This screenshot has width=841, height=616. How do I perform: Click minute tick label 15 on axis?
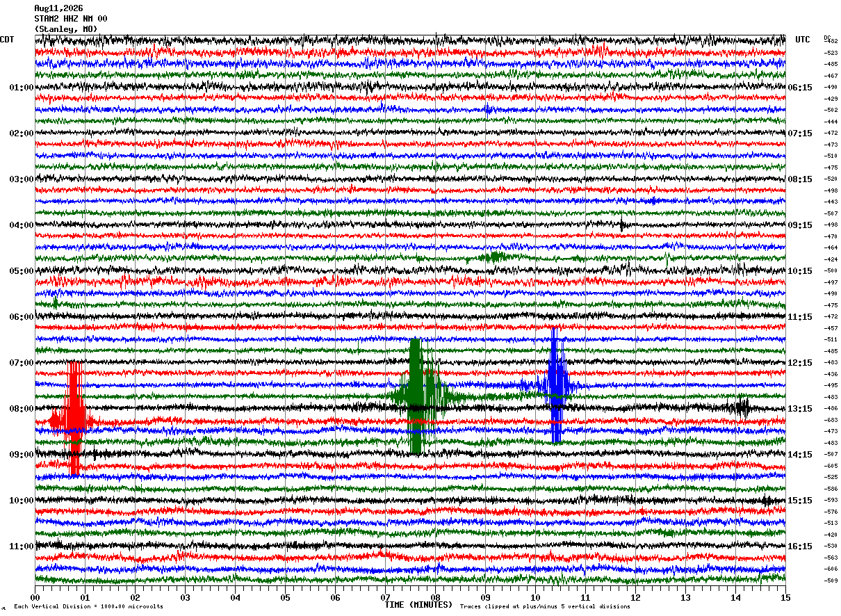pyautogui.click(x=785, y=598)
